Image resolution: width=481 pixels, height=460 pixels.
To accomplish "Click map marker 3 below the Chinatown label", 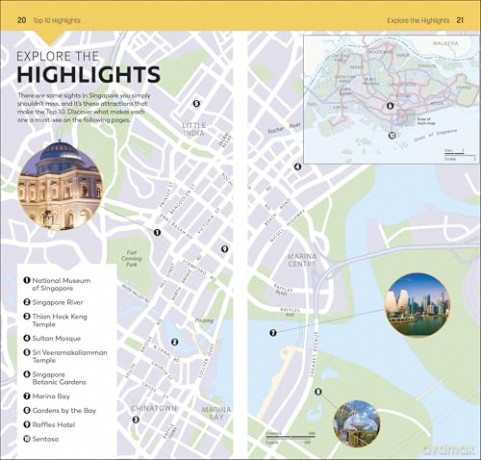I will (136, 420).
